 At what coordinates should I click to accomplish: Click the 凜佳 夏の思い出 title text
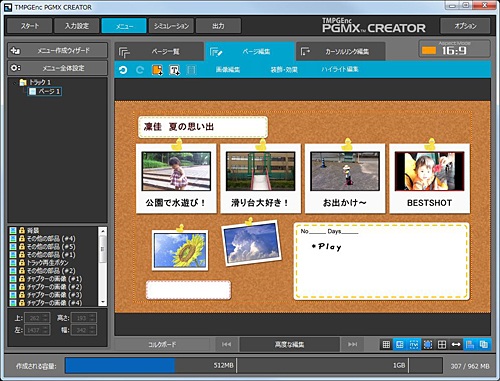pyautogui.click(x=179, y=127)
